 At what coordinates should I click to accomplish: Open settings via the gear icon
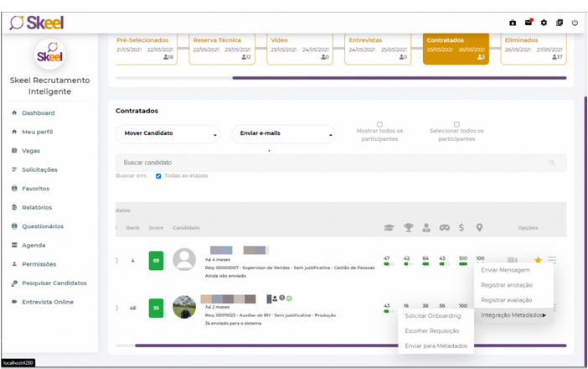[544, 23]
